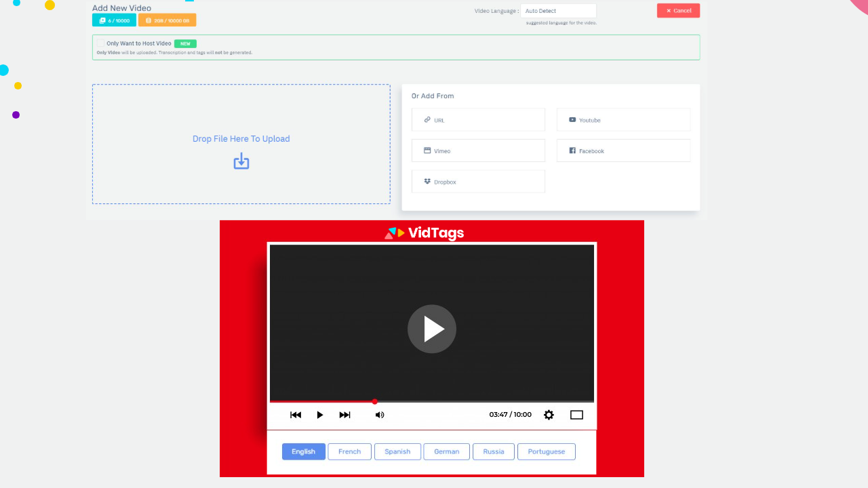Image resolution: width=868 pixels, height=488 pixels.
Task: Toggle fullscreen rectangle icon
Action: [x=576, y=415]
